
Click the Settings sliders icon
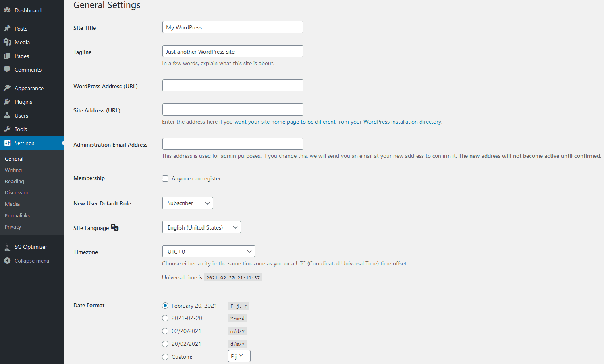tap(7, 143)
